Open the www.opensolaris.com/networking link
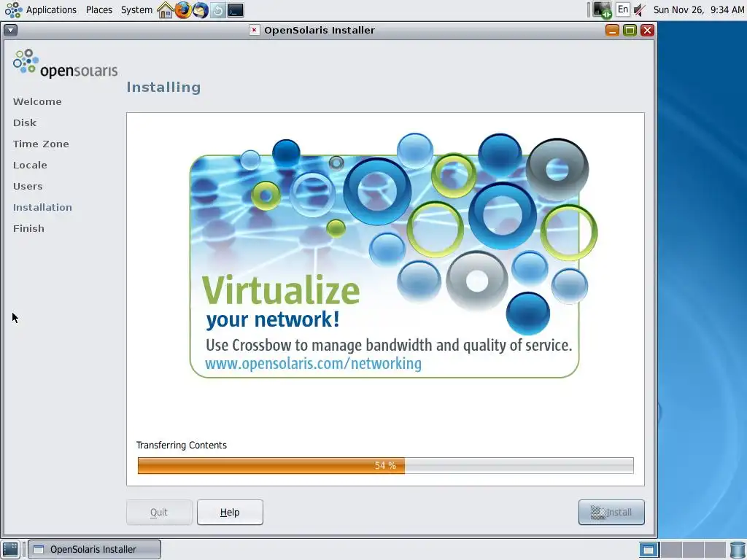This screenshot has width=747, height=560. [x=313, y=364]
